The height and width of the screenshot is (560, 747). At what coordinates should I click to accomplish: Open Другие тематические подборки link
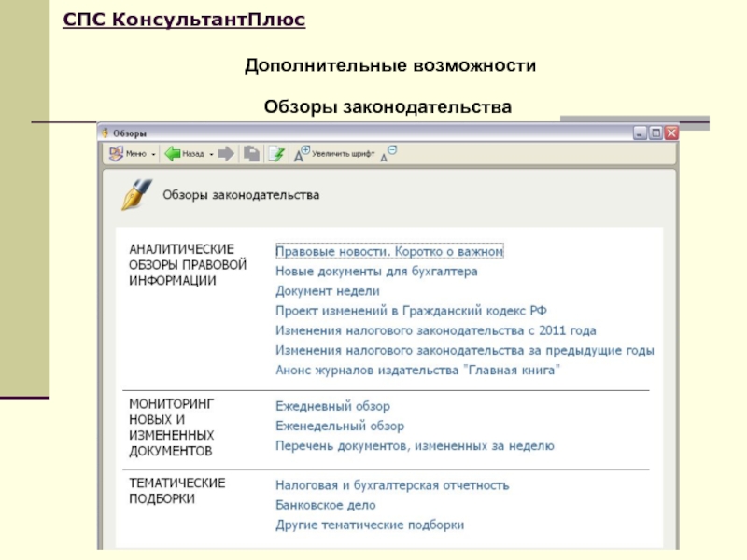tap(369, 525)
